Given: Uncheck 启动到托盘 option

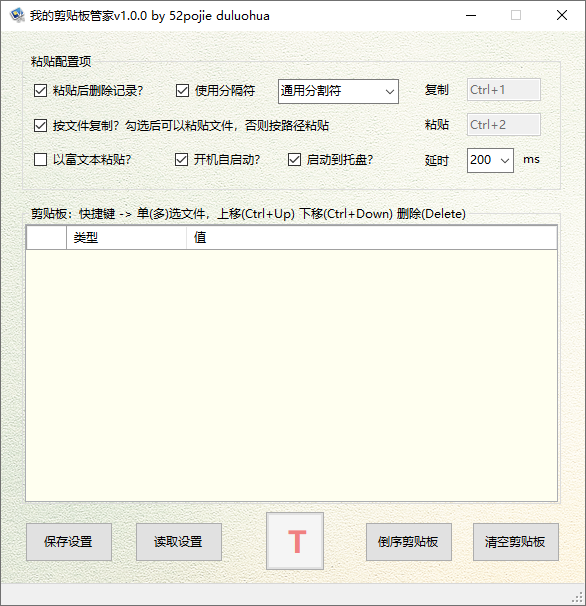Looking at the screenshot, I should 294,160.
